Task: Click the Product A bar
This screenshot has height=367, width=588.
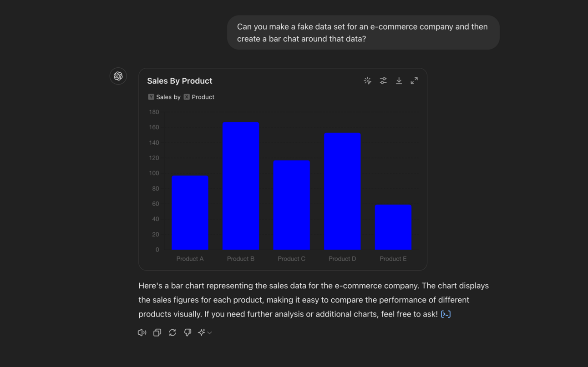Action: point(190,213)
